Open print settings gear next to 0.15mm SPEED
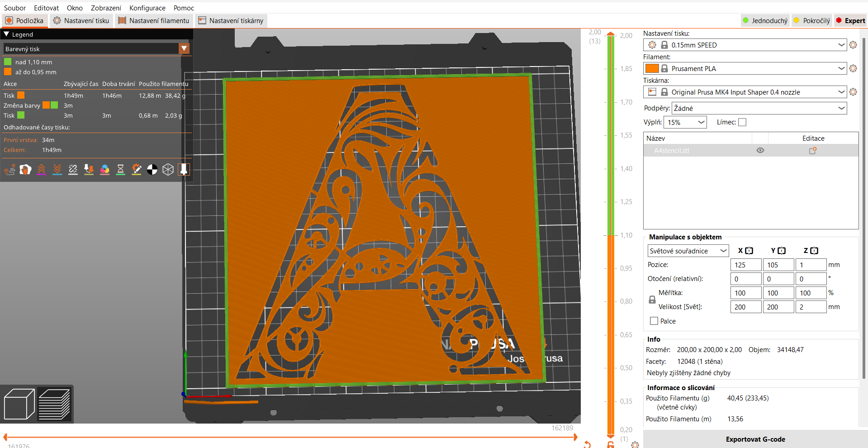Screen dimensions: 868x448 [854, 45]
